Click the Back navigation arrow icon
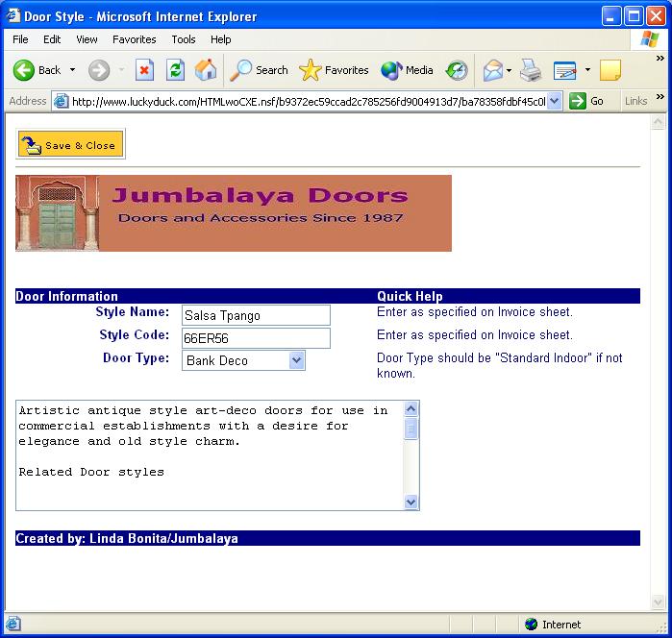Image resolution: width=672 pixels, height=638 pixels. [24, 70]
